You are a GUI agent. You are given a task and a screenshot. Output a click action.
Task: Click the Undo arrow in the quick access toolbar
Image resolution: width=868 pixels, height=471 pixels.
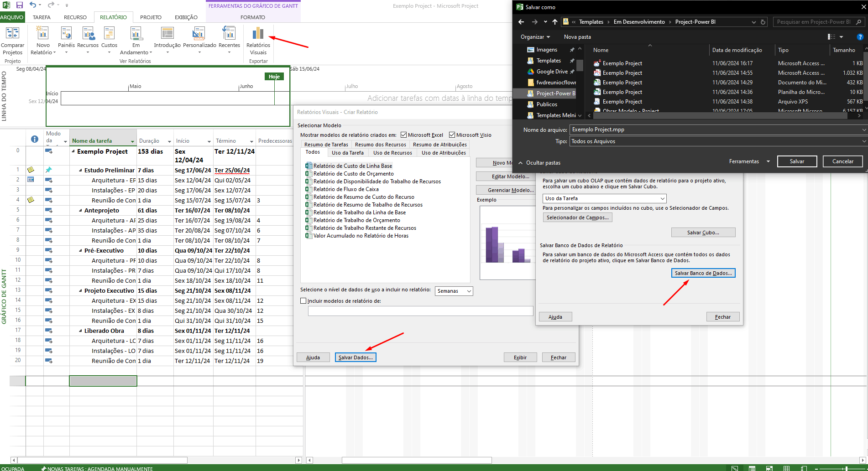(x=33, y=5)
